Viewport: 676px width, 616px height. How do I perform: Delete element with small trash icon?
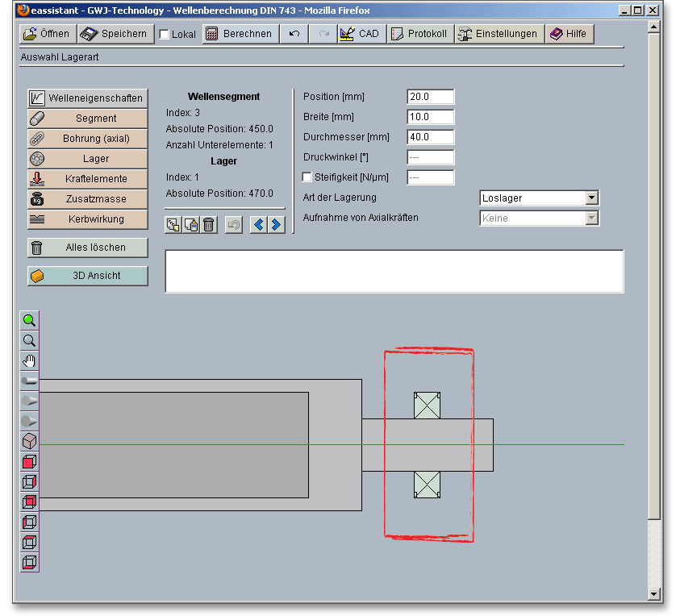[209, 224]
